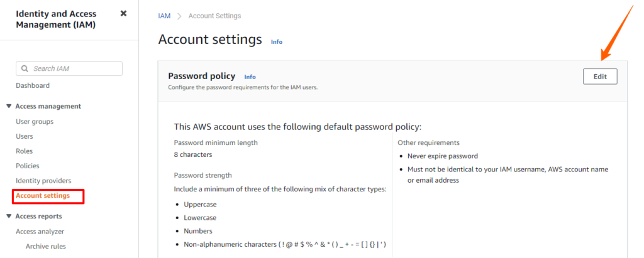Open Archive rules under Access analyzer
Screen dimensions: 644x258
pos(45,246)
